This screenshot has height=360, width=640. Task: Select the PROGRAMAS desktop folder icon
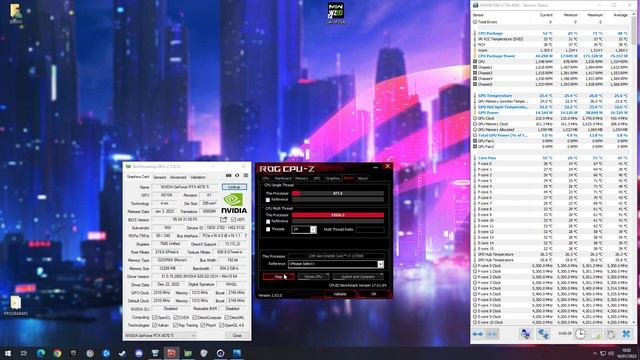[16, 306]
